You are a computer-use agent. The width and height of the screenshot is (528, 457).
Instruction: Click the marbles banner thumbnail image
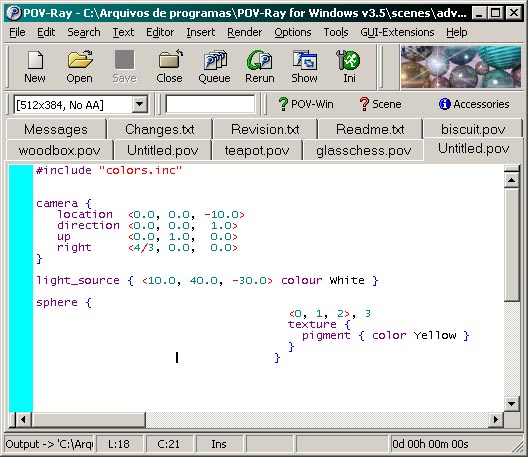pyautogui.click(x=461, y=67)
